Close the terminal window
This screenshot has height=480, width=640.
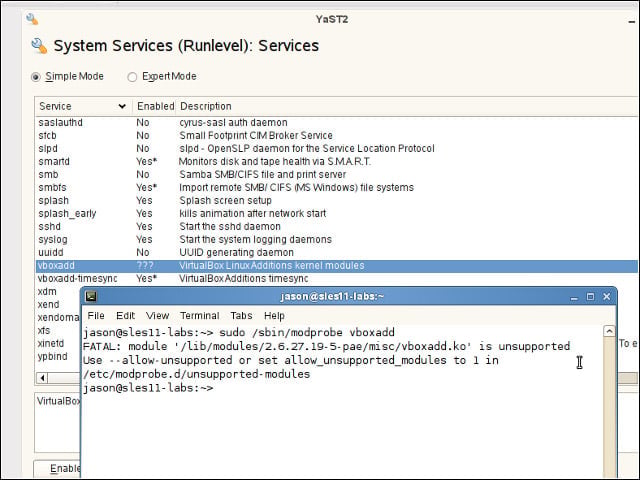point(607,297)
